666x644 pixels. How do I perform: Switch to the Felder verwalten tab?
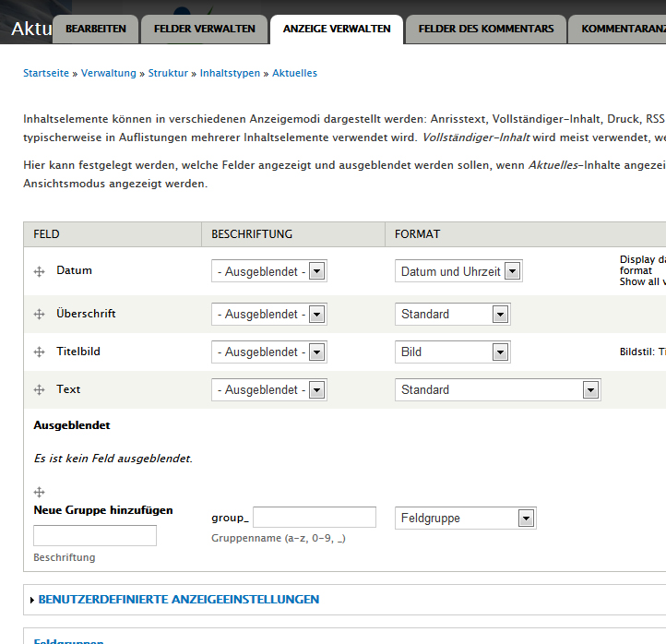click(205, 29)
